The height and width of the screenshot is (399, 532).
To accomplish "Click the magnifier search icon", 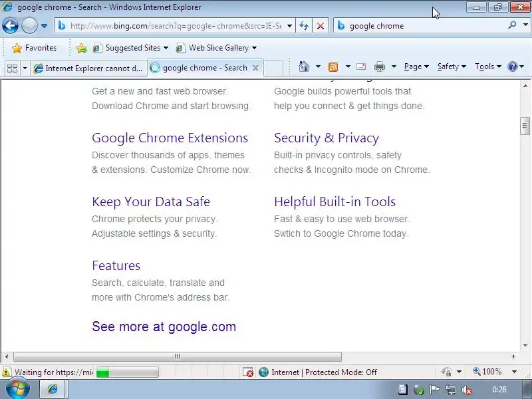I will click(512, 25).
